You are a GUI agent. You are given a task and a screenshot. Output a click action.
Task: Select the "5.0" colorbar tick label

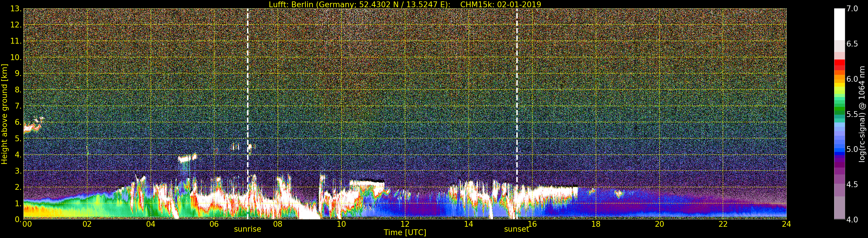click(x=852, y=149)
